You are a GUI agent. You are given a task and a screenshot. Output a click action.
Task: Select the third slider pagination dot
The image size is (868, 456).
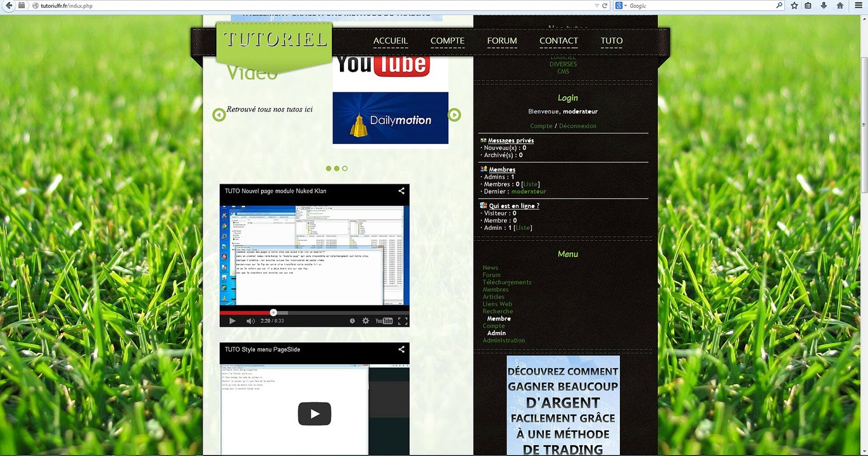(x=345, y=168)
